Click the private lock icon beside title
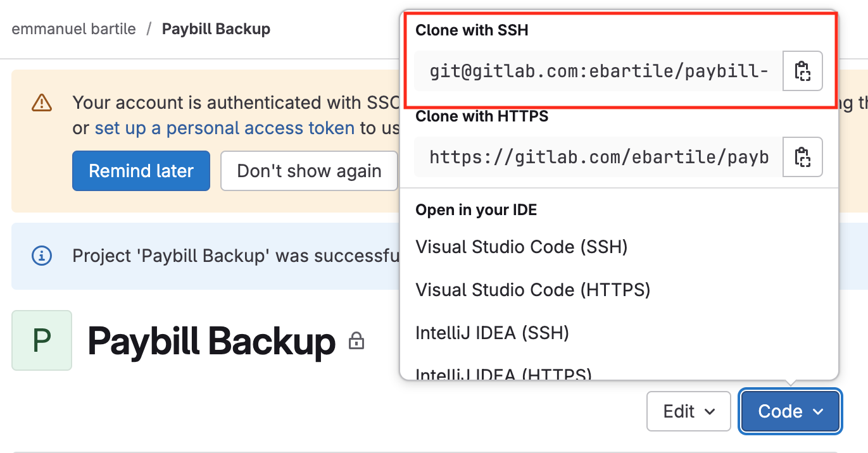The height and width of the screenshot is (453, 868). pos(356,342)
